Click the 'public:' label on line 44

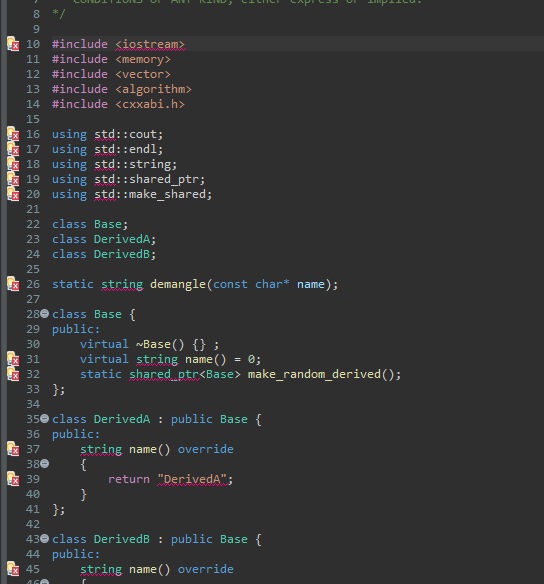76,554
